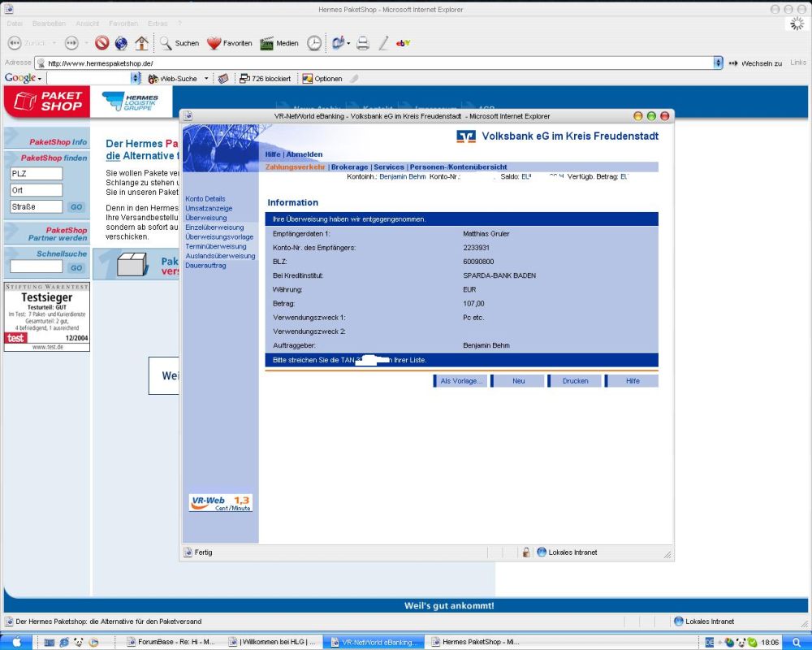The width and height of the screenshot is (812, 650).
Task: Switch to Willkommen bei HLG taskbar window
Action: [272, 642]
